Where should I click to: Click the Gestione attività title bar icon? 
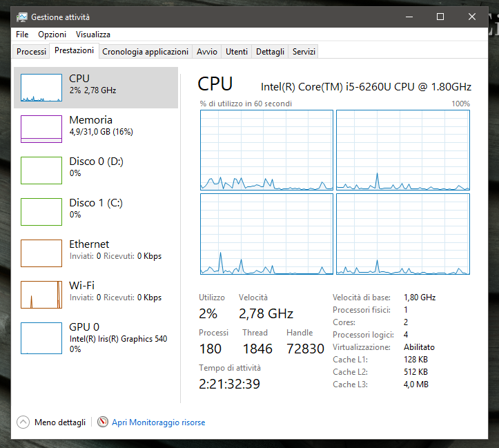point(22,17)
